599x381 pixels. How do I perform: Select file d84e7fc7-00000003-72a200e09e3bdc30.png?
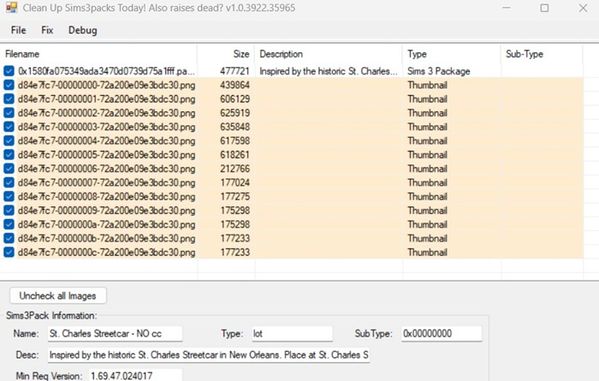[x=107, y=127]
